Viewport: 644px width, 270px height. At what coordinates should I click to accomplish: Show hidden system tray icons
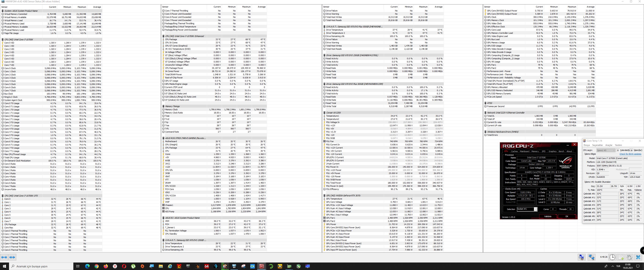point(613,266)
